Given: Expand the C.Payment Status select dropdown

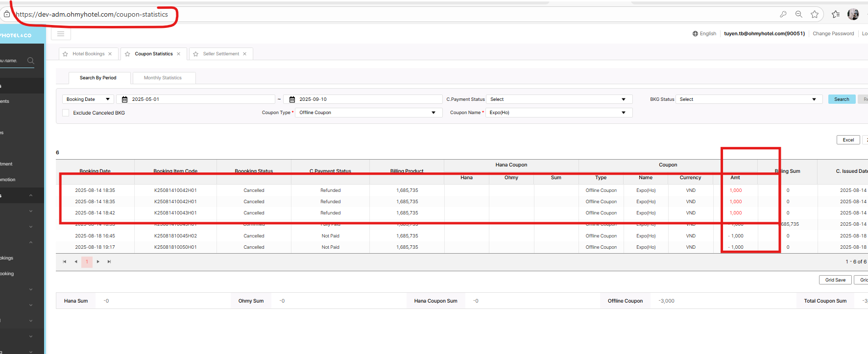Looking at the screenshot, I should tap(559, 99).
